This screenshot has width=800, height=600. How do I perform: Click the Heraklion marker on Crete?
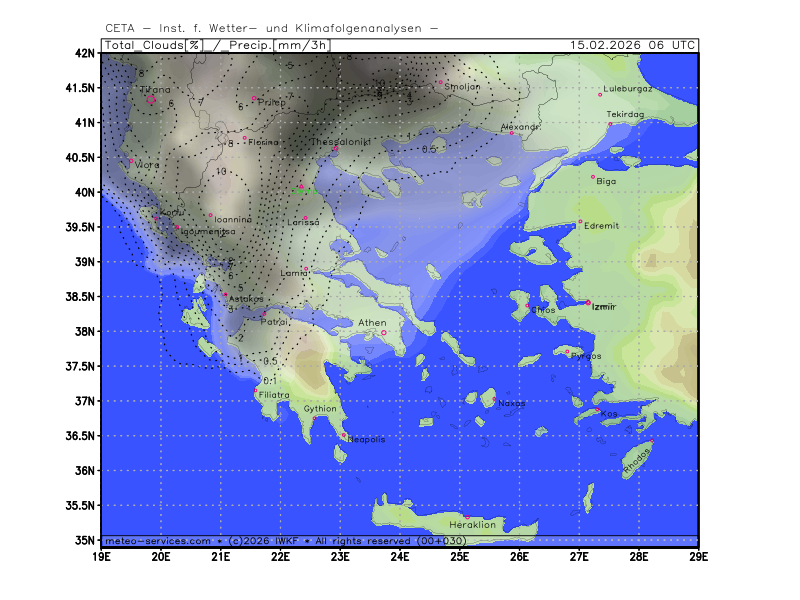pos(466,517)
